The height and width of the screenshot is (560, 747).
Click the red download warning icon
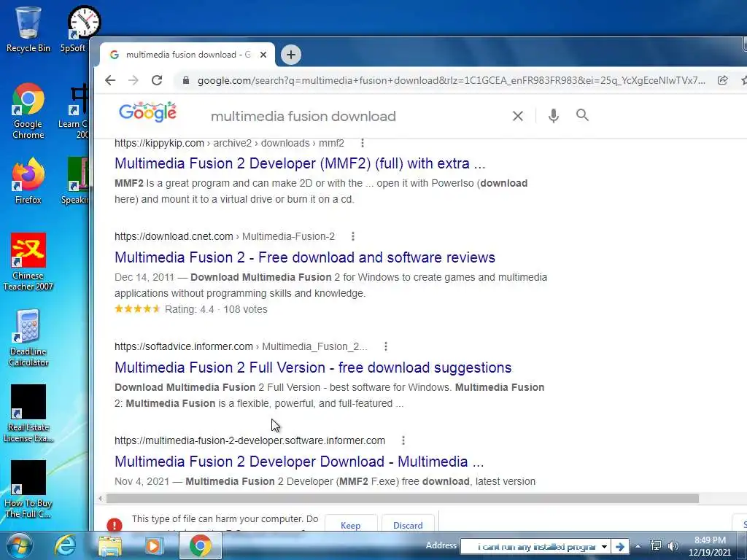tap(115, 525)
